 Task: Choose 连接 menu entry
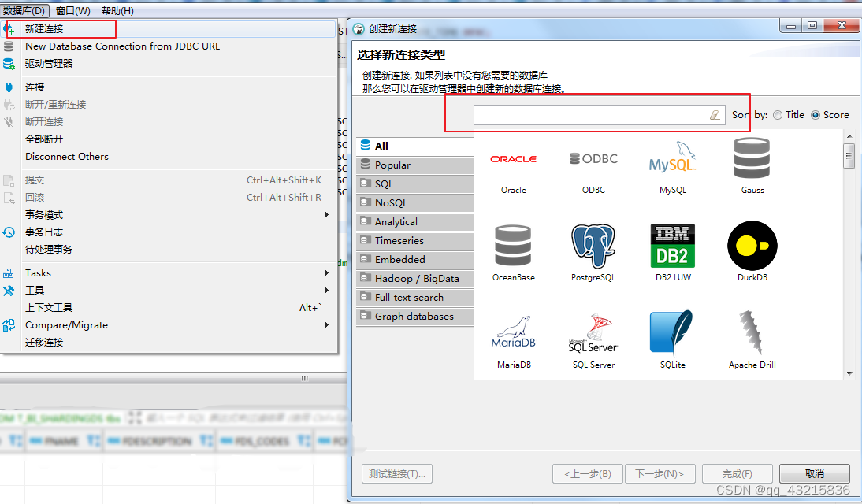168,87
